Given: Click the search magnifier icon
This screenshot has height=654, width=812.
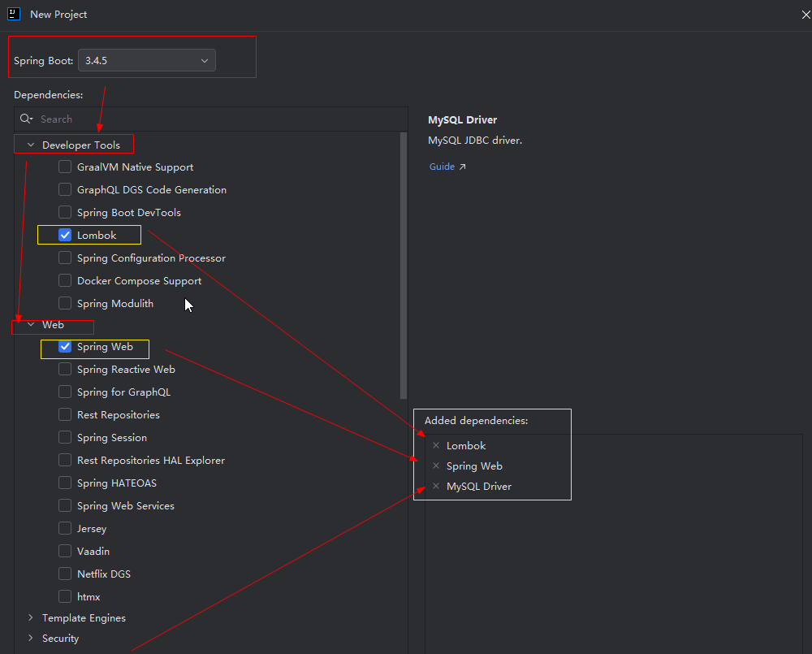Looking at the screenshot, I should 26,119.
